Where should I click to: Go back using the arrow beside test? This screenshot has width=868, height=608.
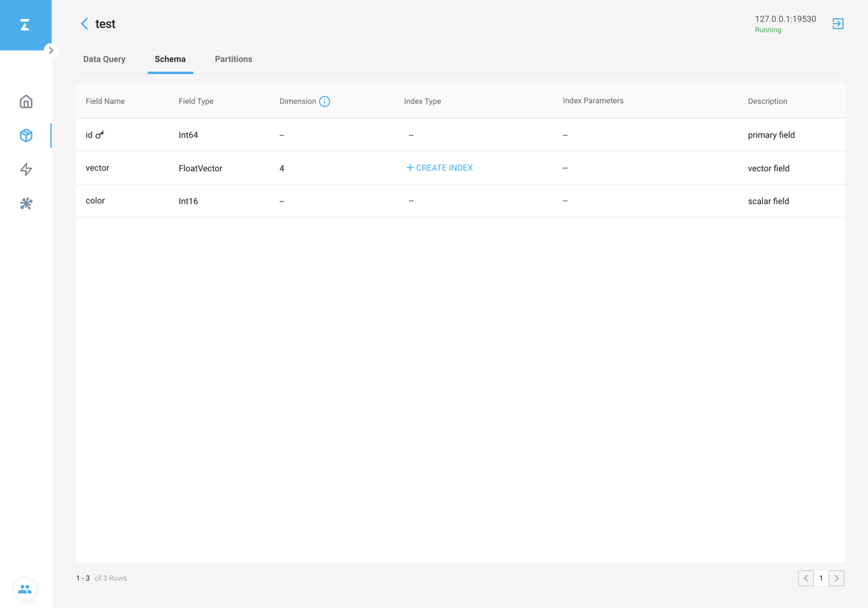click(x=84, y=24)
